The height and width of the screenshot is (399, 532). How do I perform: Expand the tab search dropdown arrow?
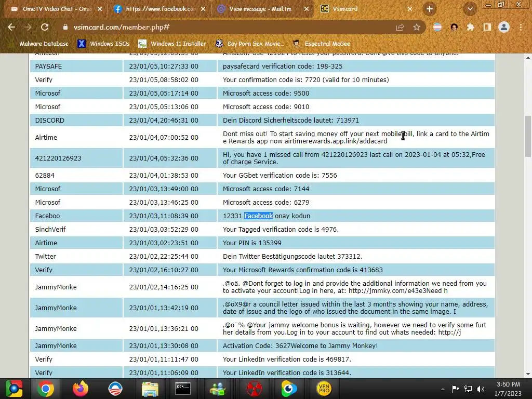pyautogui.click(x=470, y=9)
